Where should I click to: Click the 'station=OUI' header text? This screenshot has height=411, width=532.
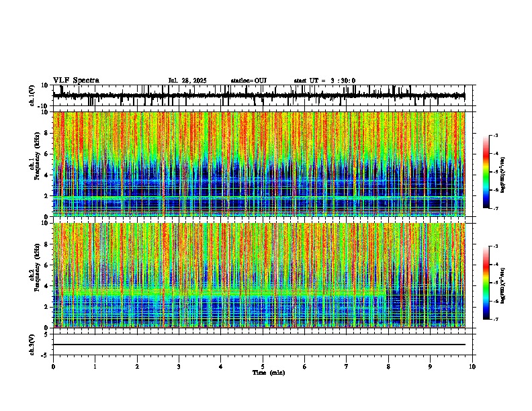pyautogui.click(x=249, y=81)
